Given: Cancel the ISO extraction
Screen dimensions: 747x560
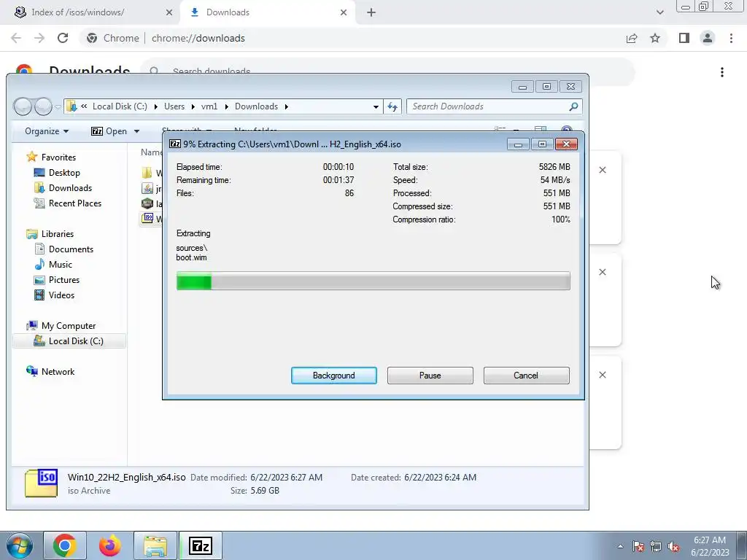Looking at the screenshot, I should (526, 376).
